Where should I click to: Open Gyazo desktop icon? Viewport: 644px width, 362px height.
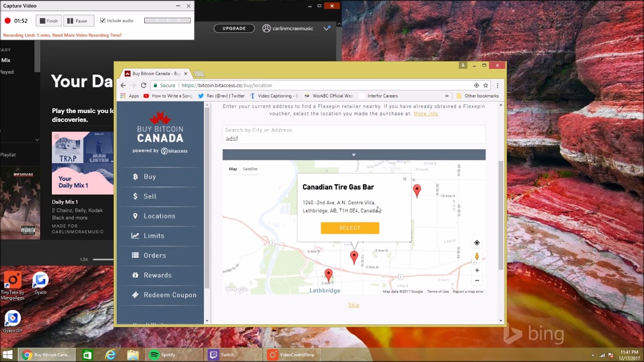(40, 284)
